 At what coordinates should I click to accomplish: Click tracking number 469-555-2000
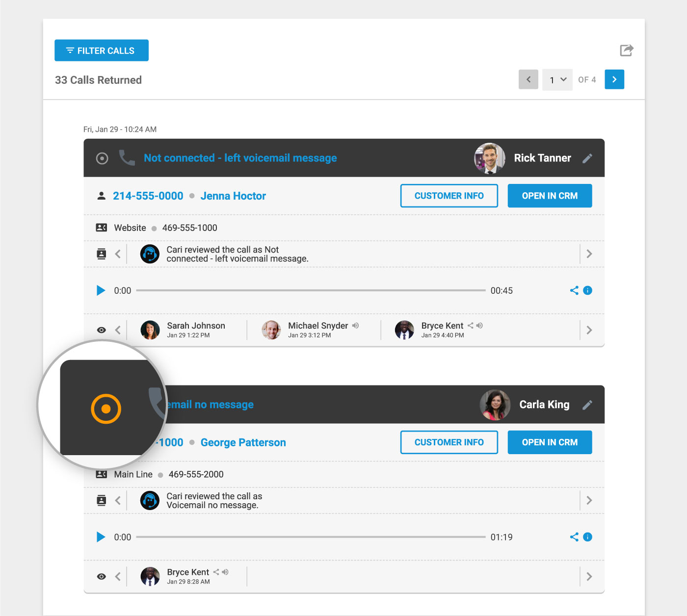[x=196, y=474]
